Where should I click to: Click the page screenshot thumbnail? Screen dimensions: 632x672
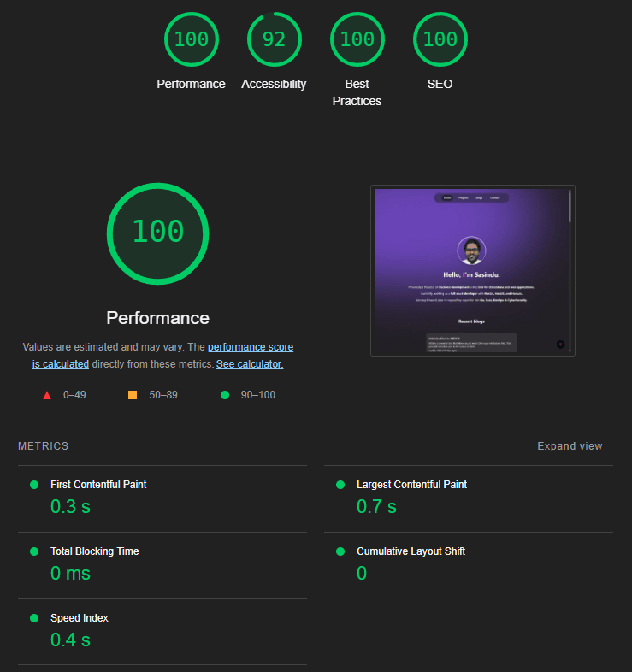pos(472,270)
